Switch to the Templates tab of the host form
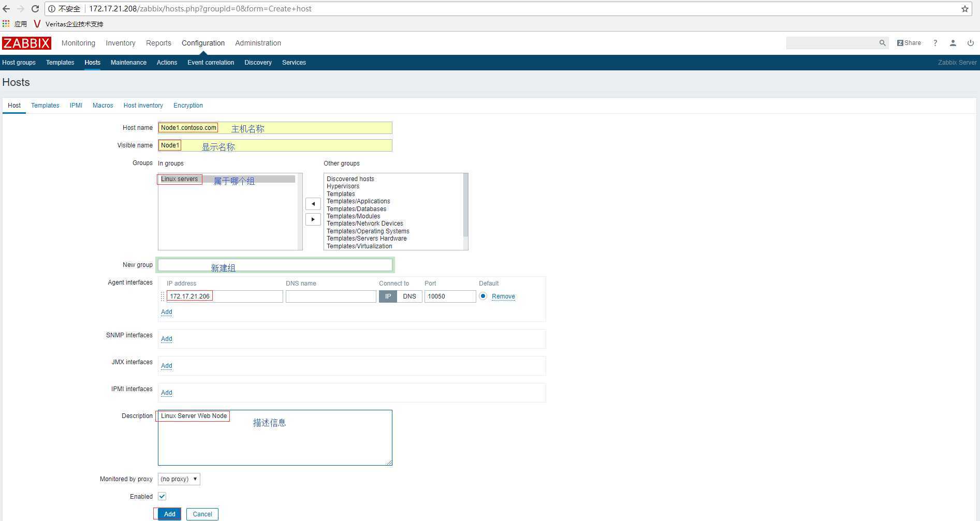Image resolution: width=980 pixels, height=521 pixels. pos(45,106)
